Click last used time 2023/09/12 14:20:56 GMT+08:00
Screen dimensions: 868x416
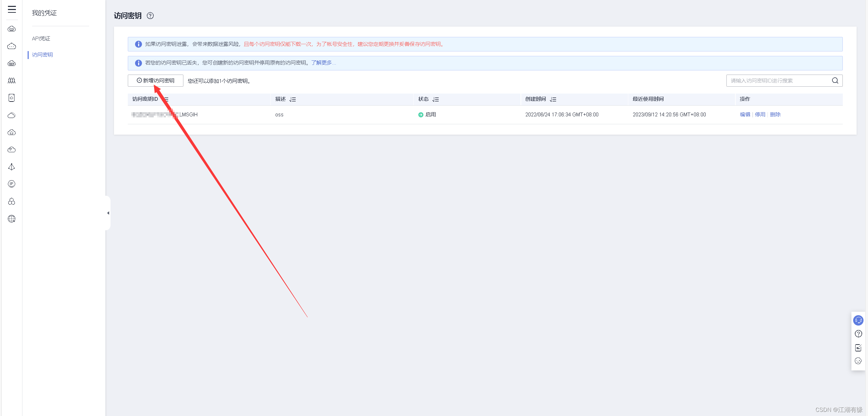[x=669, y=115]
